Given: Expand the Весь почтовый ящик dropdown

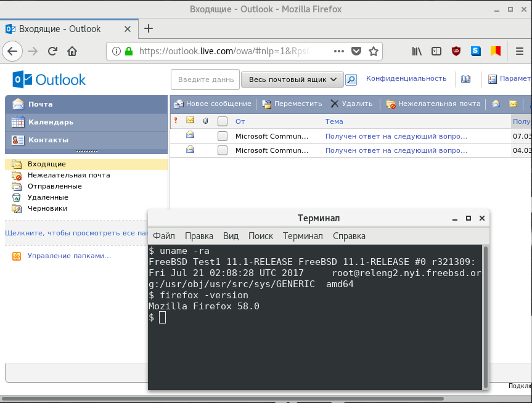Looking at the screenshot, I should click(x=292, y=79).
